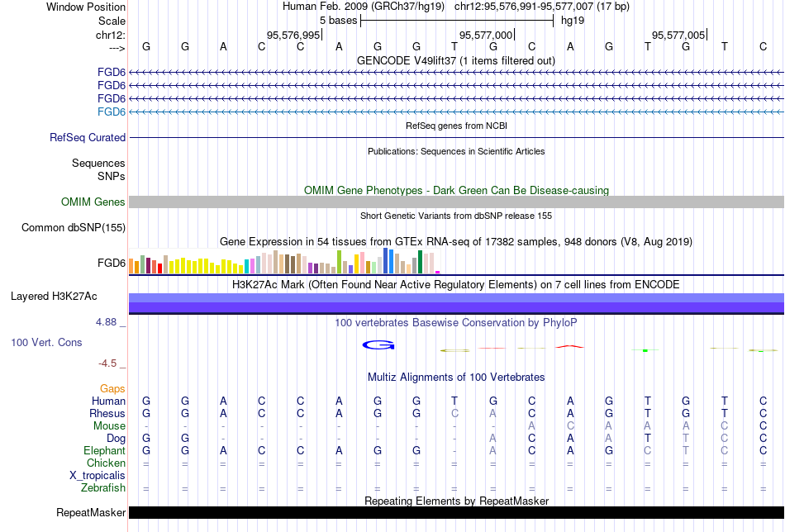Click the SNPs track label
Screen dimensions: 785x532
[112, 176]
